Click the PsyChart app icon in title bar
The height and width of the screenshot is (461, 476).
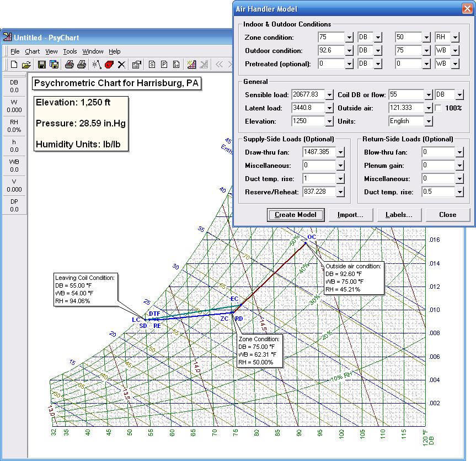coord(7,37)
